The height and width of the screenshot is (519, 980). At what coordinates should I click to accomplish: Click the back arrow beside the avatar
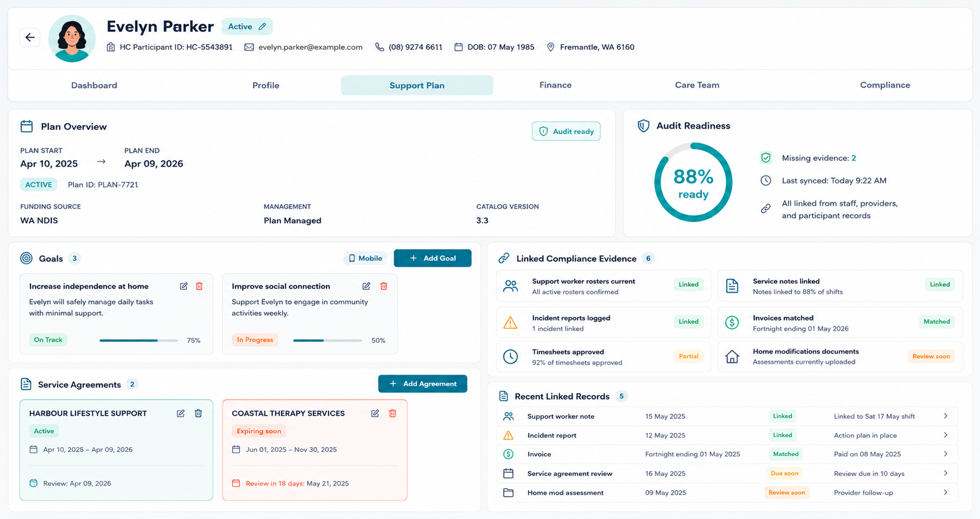tap(30, 38)
